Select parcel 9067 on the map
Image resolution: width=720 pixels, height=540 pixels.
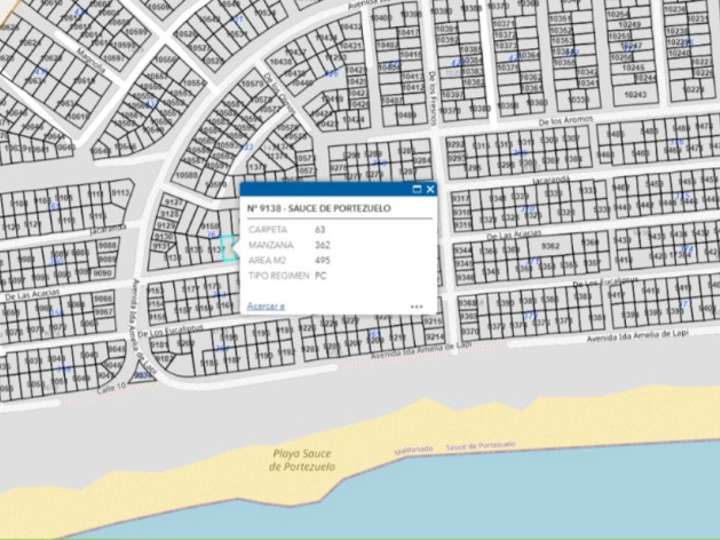(x=104, y=311)
